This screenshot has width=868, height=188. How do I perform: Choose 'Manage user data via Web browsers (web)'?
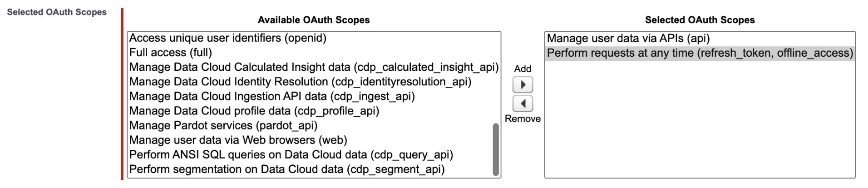238,140
